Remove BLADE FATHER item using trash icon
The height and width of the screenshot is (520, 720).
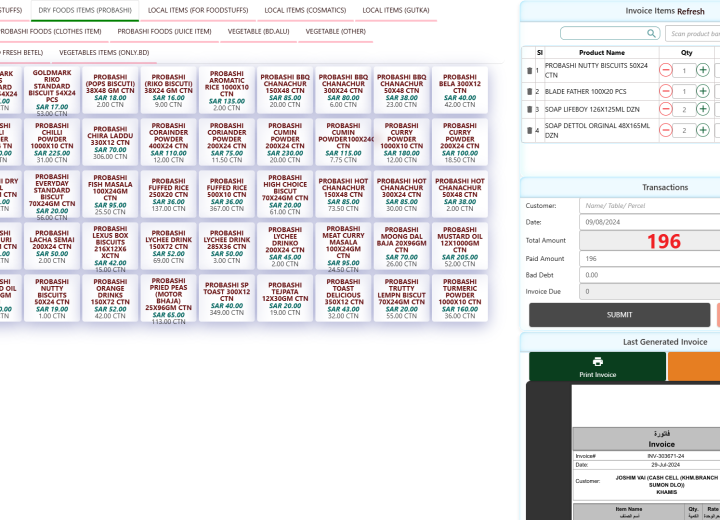[528, 91]
